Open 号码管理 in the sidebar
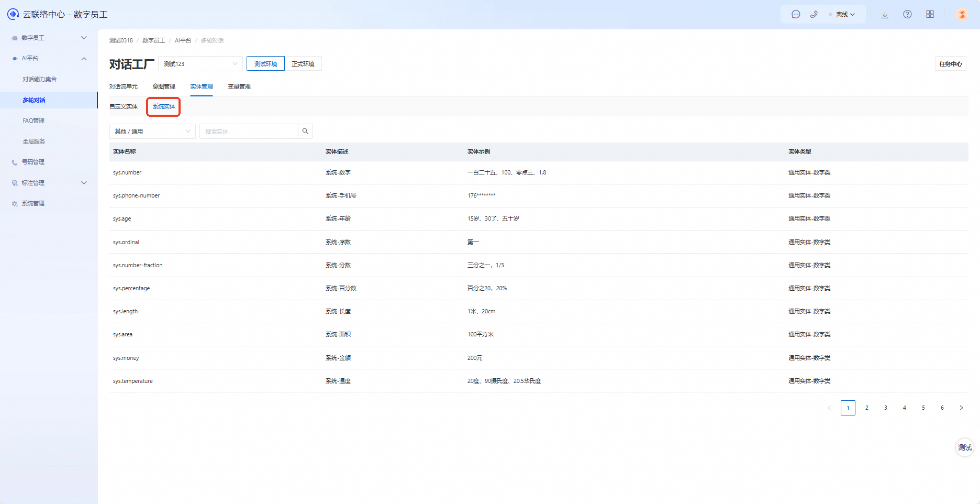Image resolution: width=980 pixels, height=504 pixels. click(33, 162)
